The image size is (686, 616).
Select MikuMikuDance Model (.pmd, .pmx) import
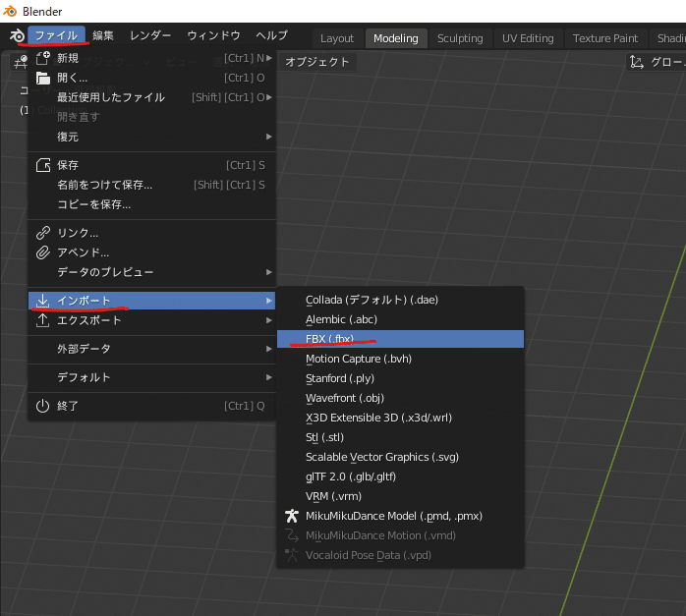tap(400, 516)
